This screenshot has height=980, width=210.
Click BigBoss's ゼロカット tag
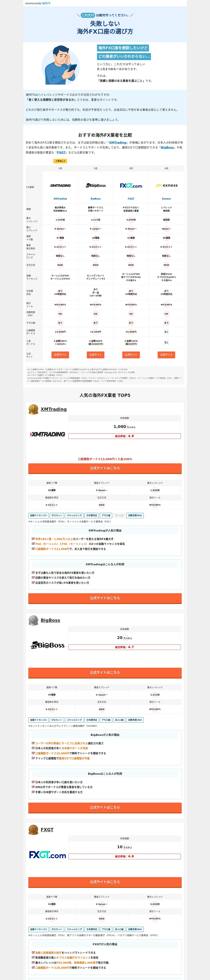[x=57, y=720]
